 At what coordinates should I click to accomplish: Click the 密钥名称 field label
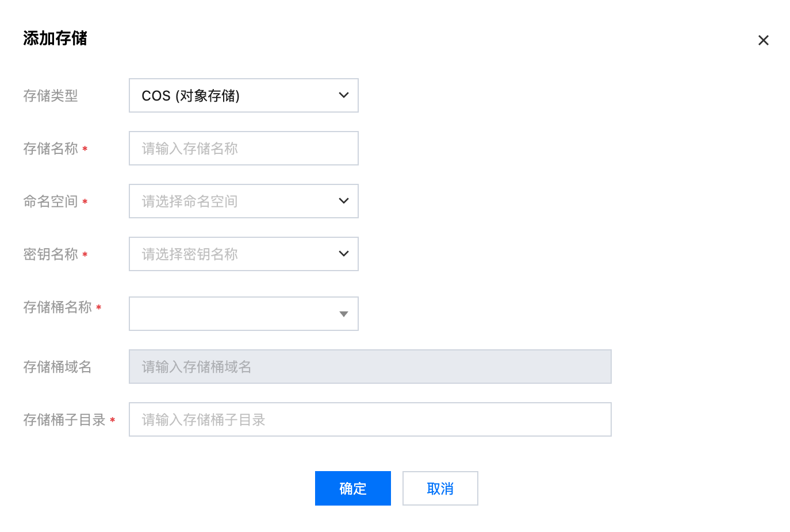point(51,255)
